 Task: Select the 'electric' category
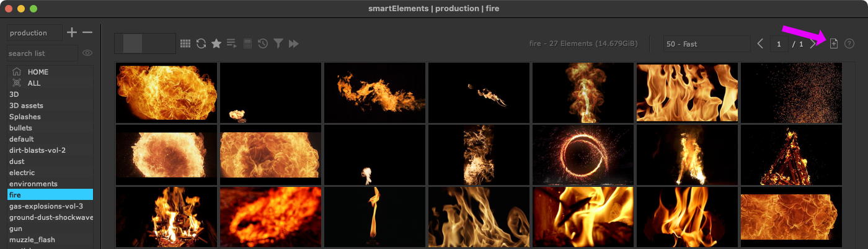pyautogui.click(x=22, y=173)
